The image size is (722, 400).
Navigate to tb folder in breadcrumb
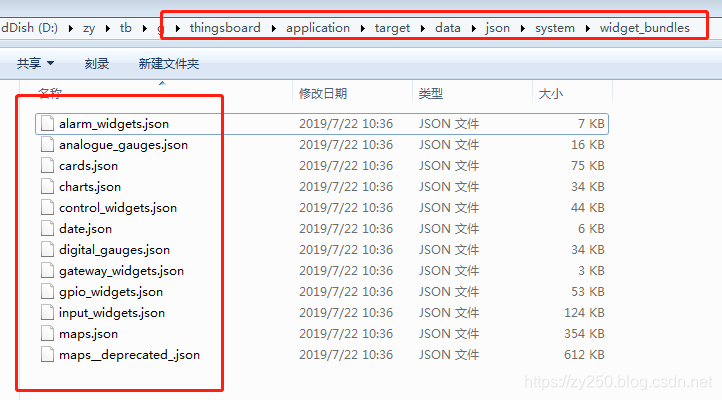[126, 28]
